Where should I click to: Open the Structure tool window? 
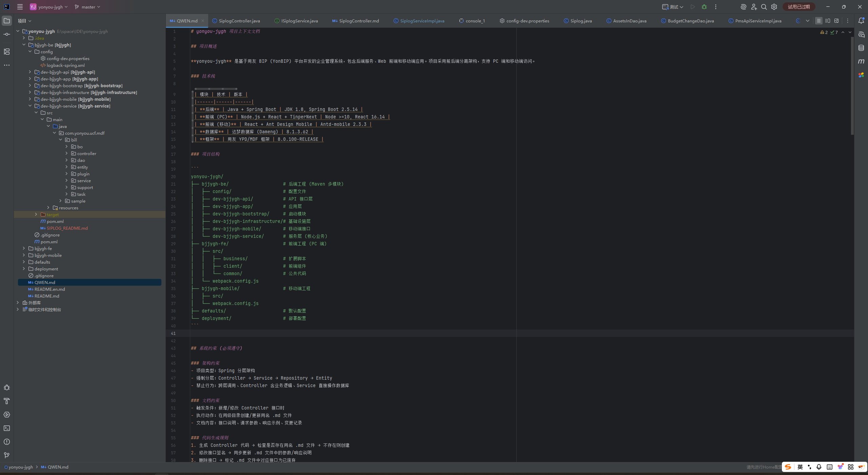click(7, 52)
